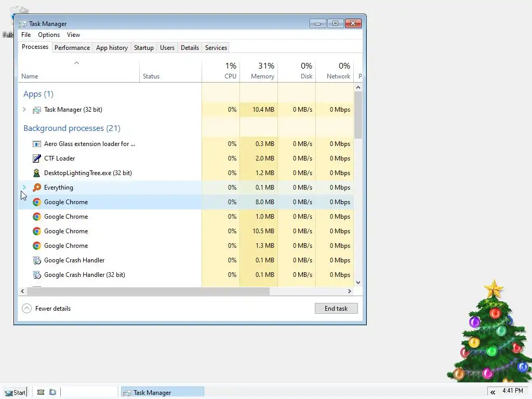Click the Google Crash Handler icon
Screen dimensions: 532x399
(37, 261)
